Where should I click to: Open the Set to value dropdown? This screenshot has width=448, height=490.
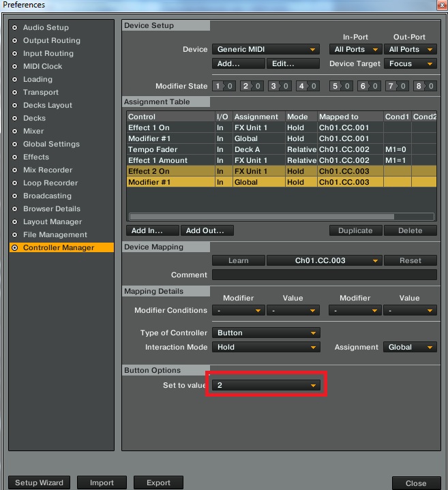tap(266, 385)
